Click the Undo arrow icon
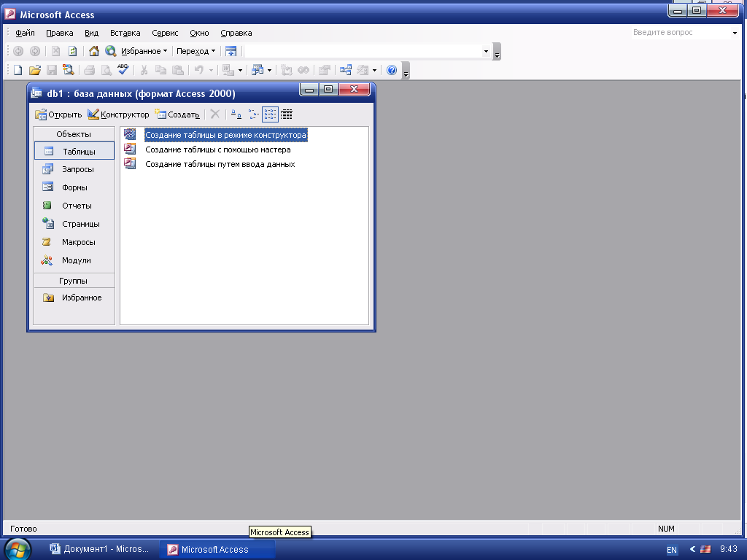Viewport: 747px width, 560px height. click(x=198, y=70)
